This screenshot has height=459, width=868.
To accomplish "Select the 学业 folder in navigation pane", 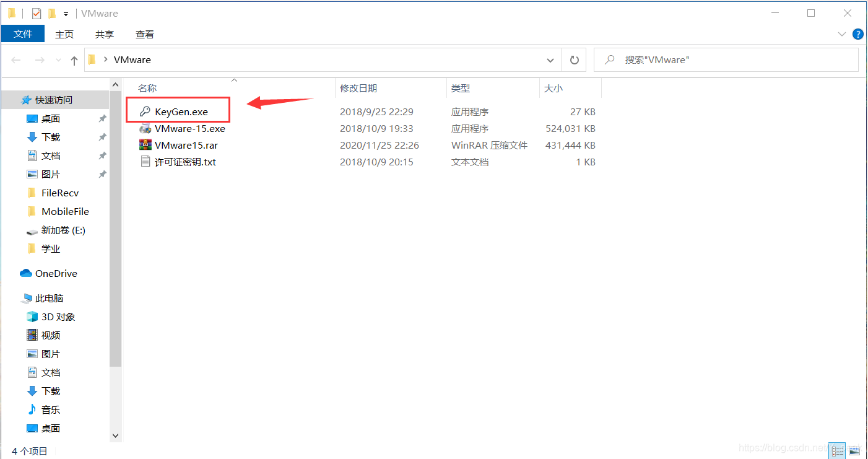I will point(51,248).
